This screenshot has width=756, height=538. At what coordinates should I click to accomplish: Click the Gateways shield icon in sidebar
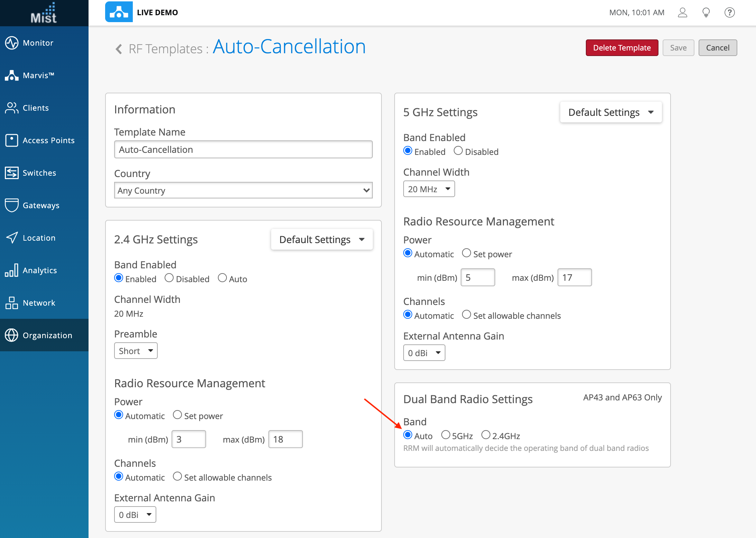[x=11, y=205]
